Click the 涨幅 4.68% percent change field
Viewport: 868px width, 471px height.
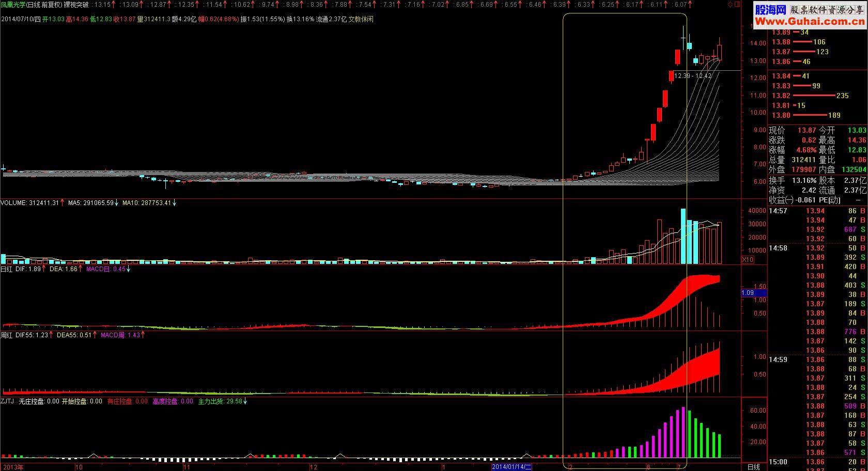click(793, 150)
